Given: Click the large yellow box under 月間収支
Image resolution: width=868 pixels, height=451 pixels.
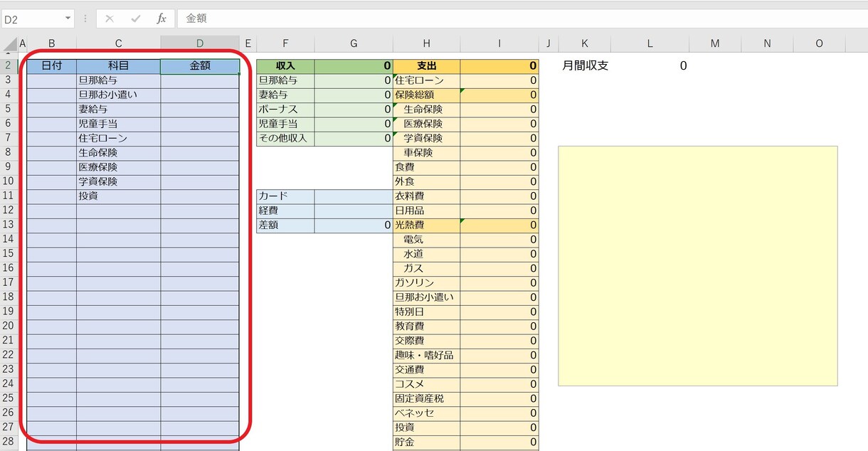Looking at the screenshot, I should click(697, 266).
